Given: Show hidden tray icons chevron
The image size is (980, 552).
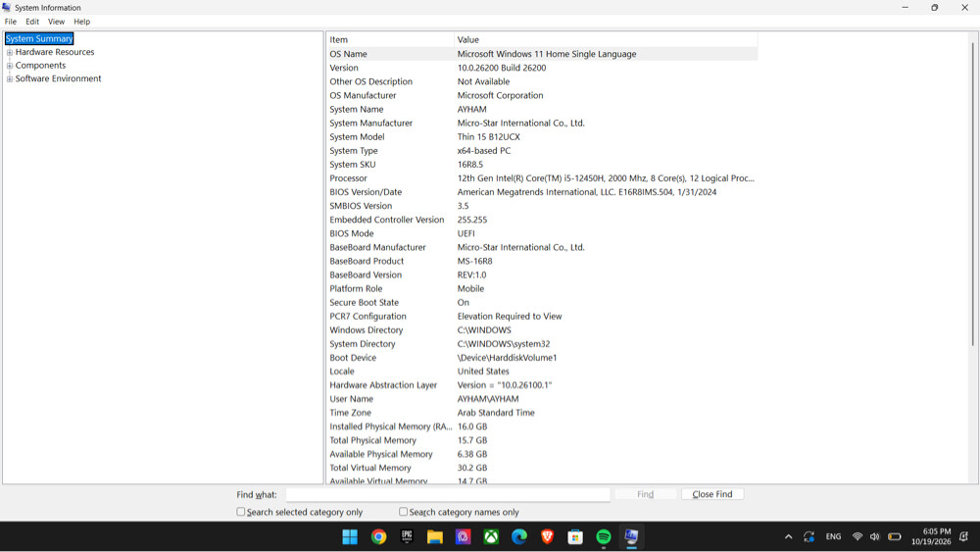Looking at the screenshot, I should (789, 536).
